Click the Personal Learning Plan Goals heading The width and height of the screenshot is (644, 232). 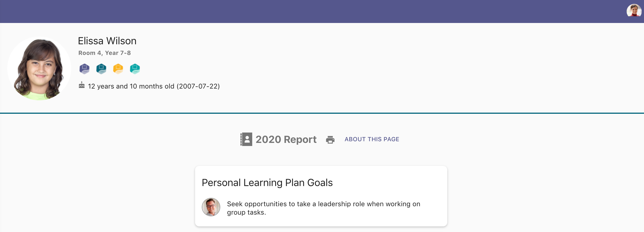(267, 183)
